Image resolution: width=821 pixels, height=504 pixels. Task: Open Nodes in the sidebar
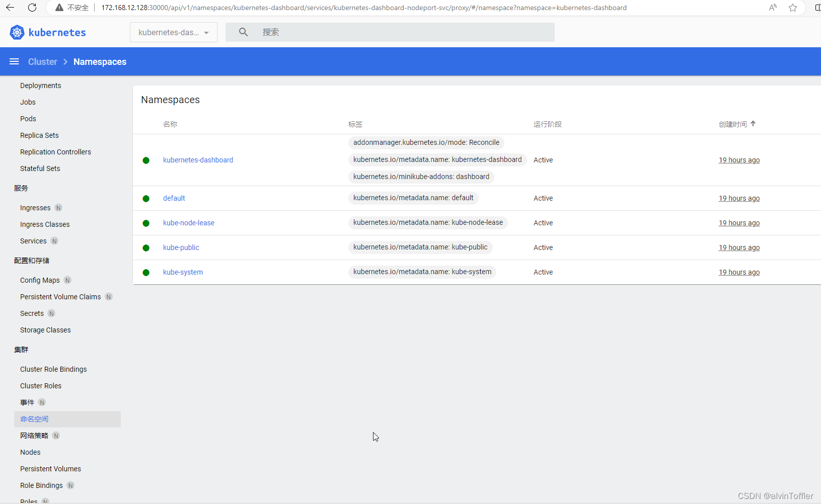30,452
